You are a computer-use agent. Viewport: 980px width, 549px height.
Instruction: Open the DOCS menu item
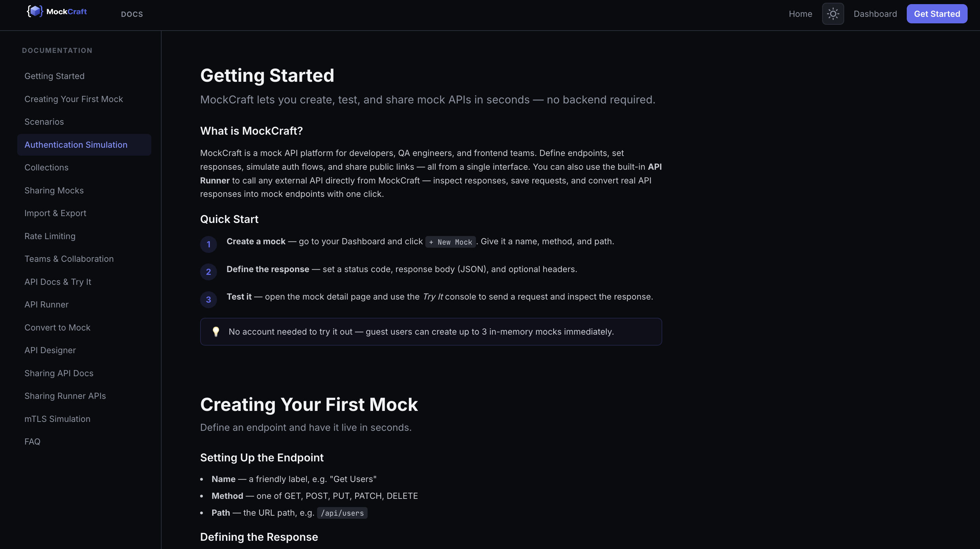point(132,14)
